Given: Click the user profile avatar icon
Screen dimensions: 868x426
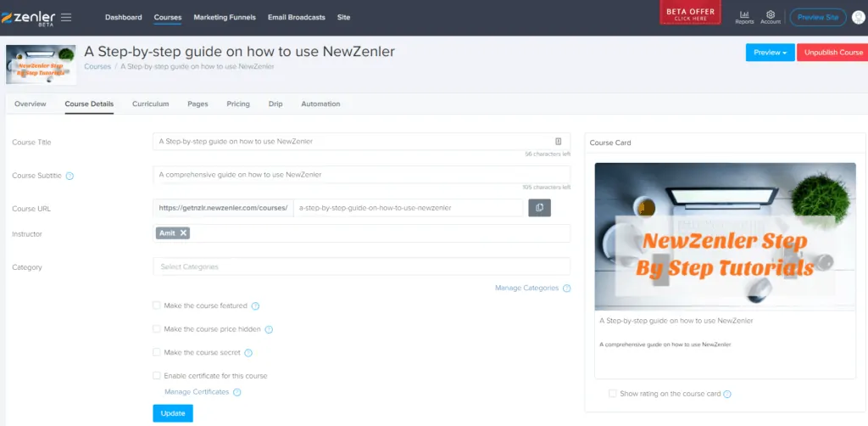Looking at the screenshot, I should pos(857,17).
